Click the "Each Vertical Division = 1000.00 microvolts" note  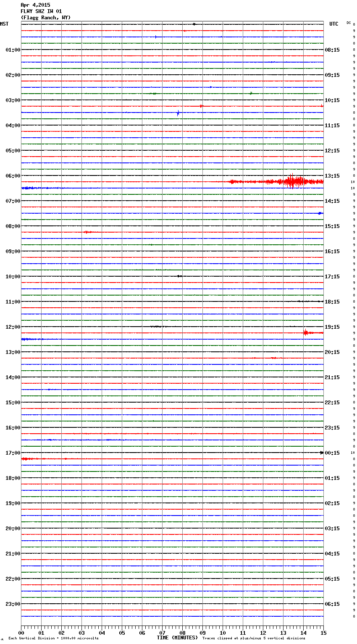pyautogui.click(x=53, y=638)
